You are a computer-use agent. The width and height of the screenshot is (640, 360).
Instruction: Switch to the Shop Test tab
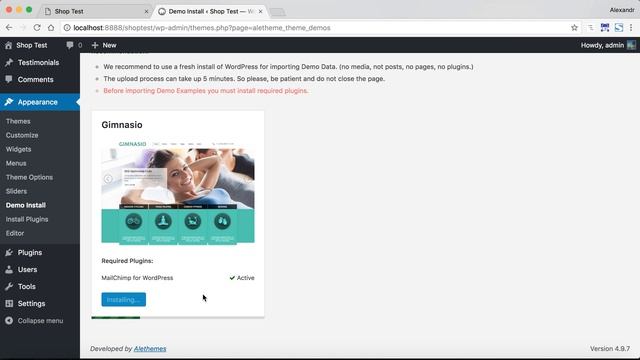tap(96, 11)
